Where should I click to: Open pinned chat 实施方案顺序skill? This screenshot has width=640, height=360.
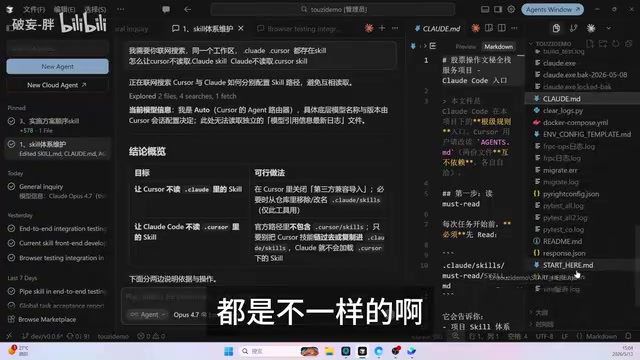(57, 125)
